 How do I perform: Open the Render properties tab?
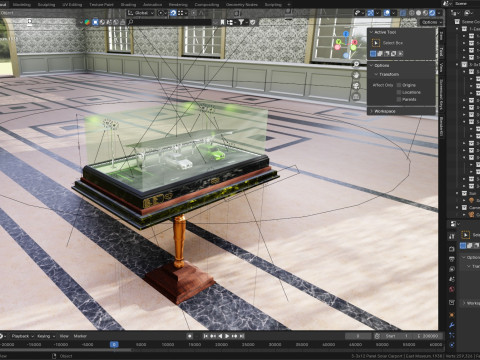[452, 249]
